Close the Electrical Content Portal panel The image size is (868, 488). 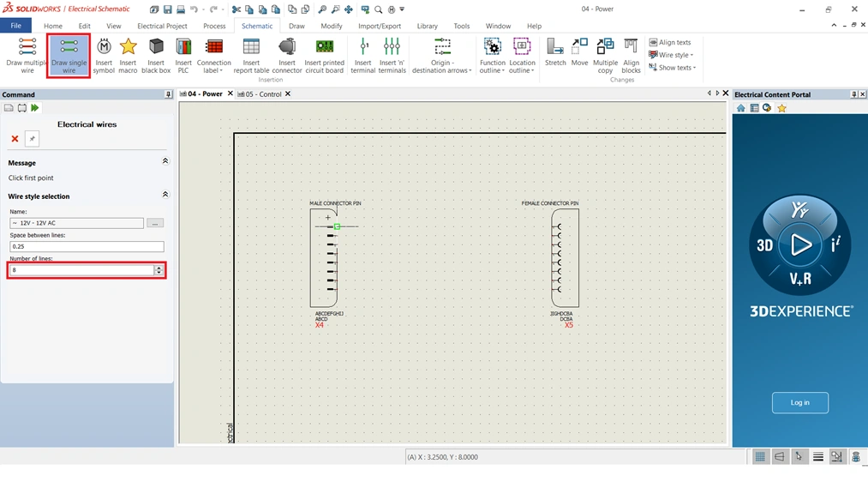863,94
